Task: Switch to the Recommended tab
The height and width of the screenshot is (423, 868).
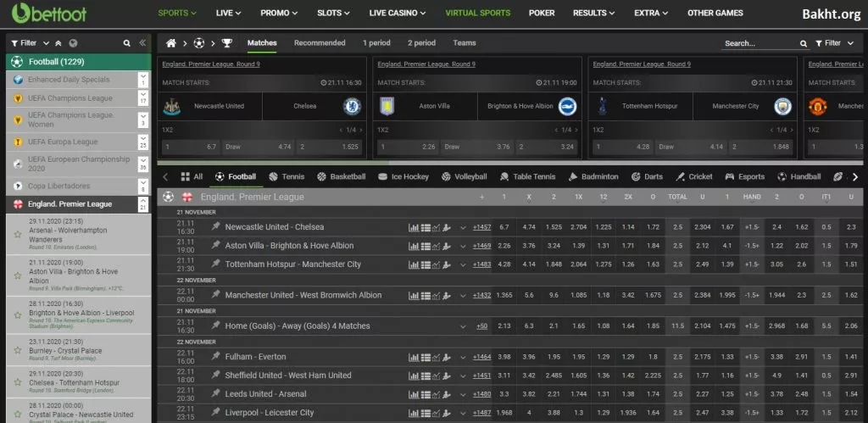Action: pyautogui.click(x=320, y=43)
